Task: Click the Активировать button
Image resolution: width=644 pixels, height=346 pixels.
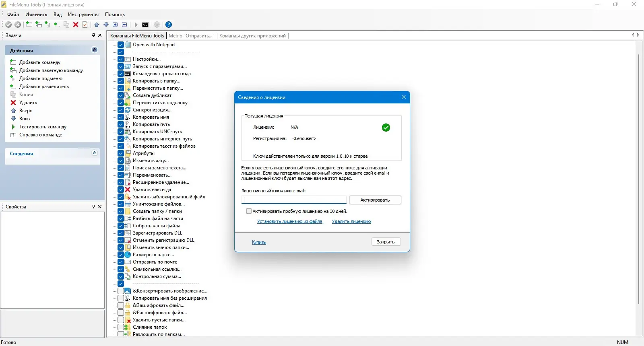Action: pyautogui.click(x=375, y=200)
